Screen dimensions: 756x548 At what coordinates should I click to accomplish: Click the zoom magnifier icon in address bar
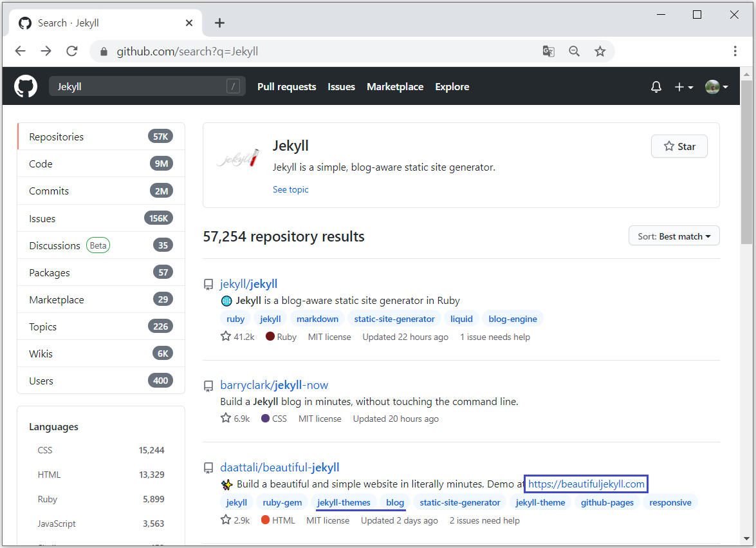coord(574,51)
